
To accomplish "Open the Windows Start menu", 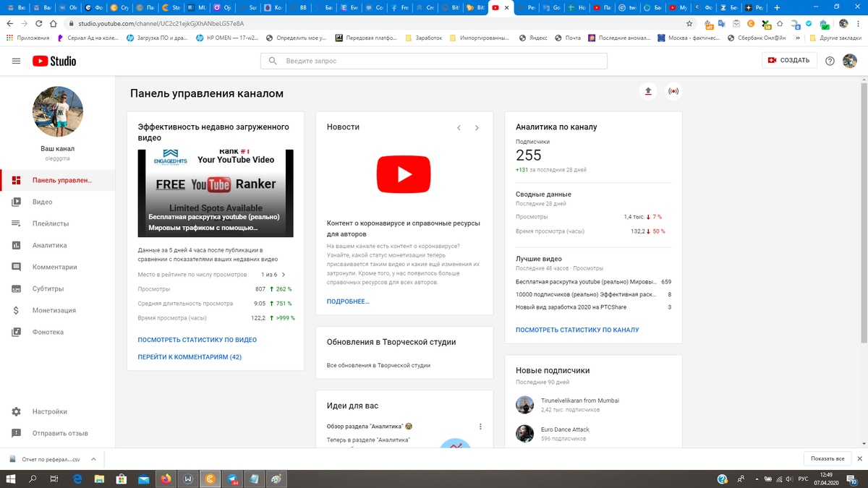I will pos(11,479).
